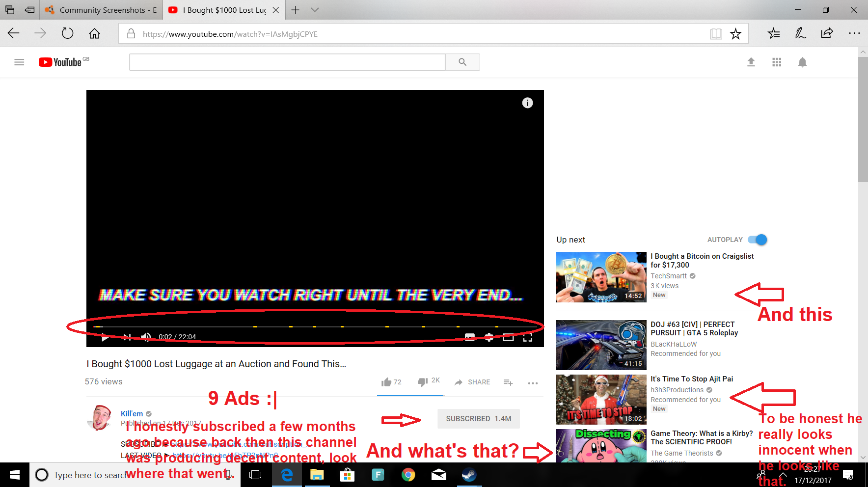This screenshot has height=487, width=868.
Task: Click the page scrollbar up arrow
Action: 863,52
